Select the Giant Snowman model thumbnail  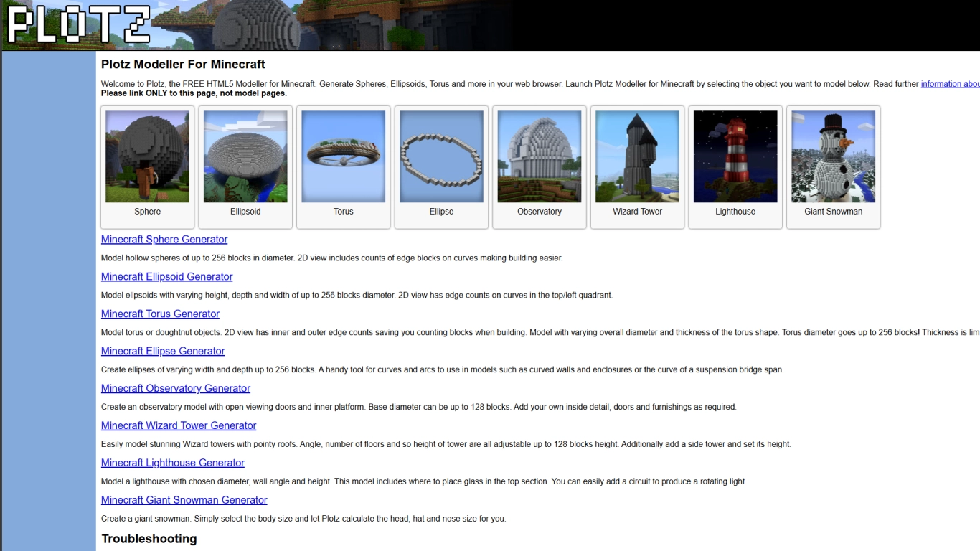[x=833, y=156]
